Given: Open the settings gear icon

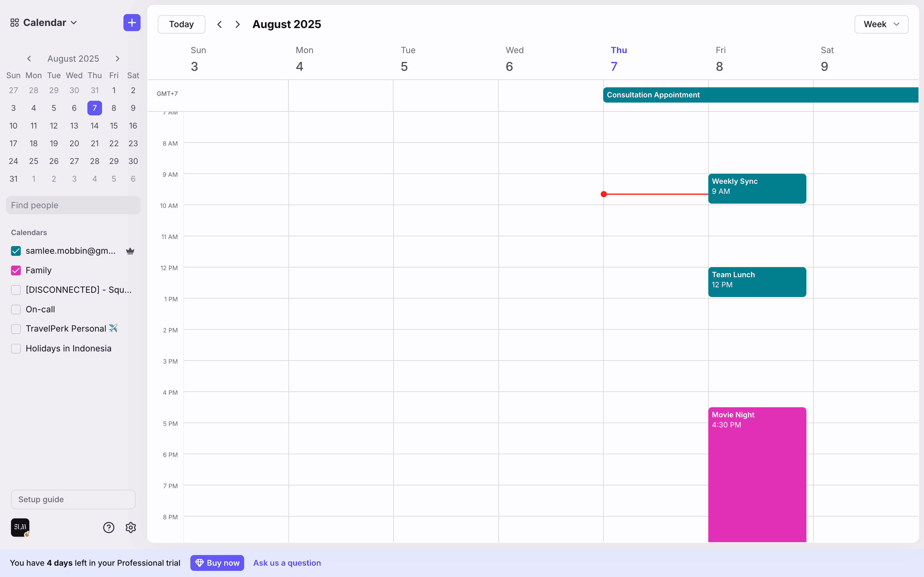Looking at the screenshot, I should (x=130, y=528).
